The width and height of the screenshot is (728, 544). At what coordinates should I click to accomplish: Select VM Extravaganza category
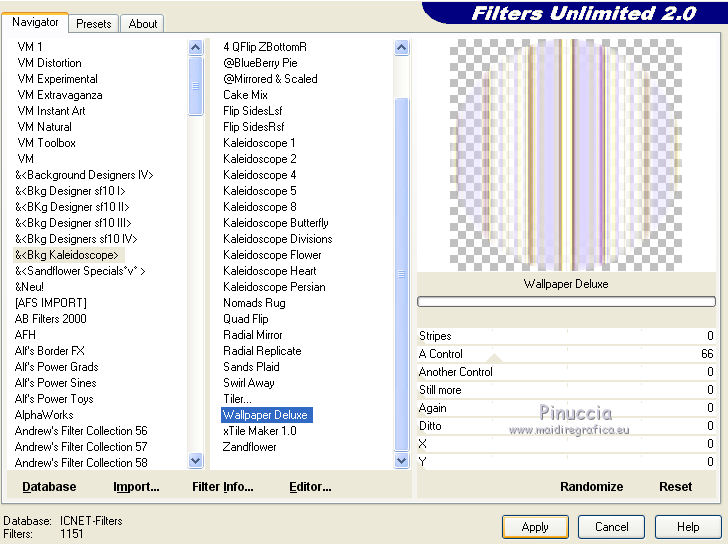coord(60,95)
